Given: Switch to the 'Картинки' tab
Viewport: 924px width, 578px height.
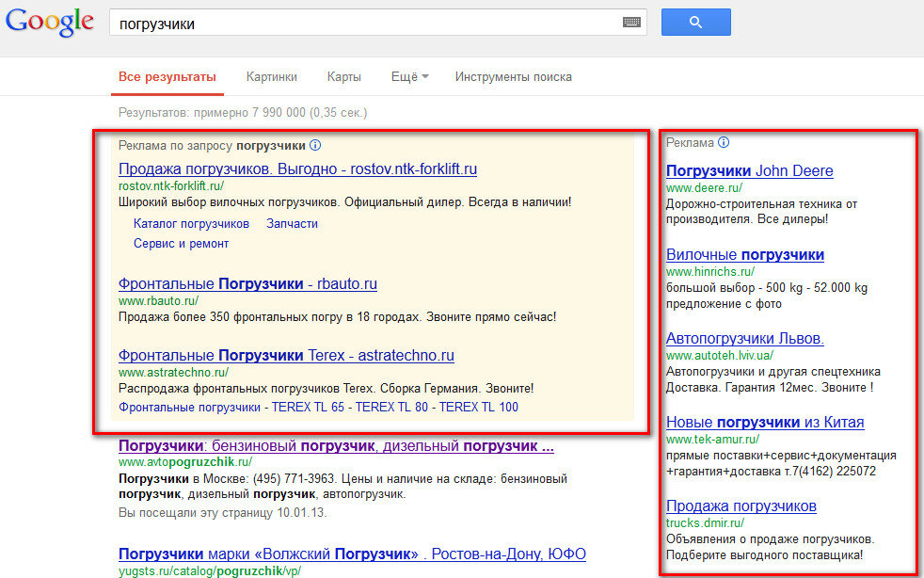Looking at the screenshot, I should [x=272, y=76].
